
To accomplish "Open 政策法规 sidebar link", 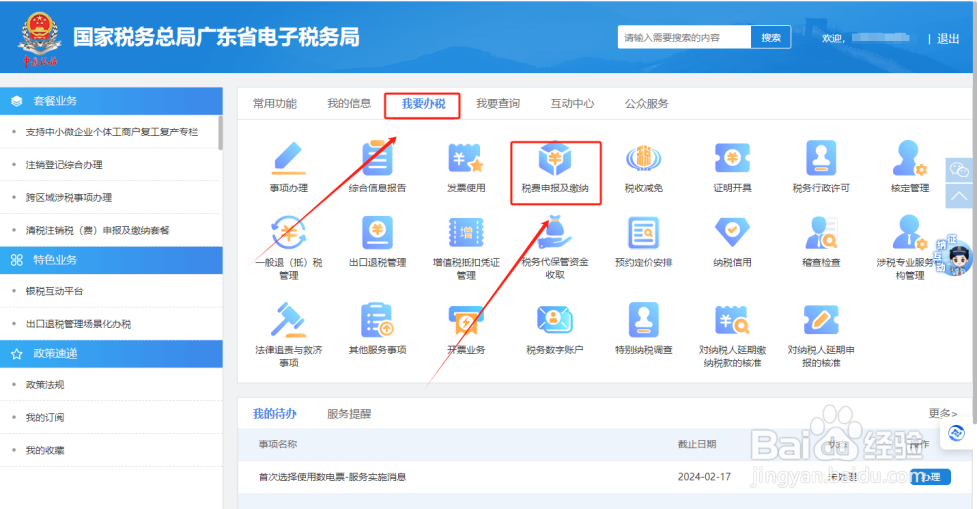I will pos(44,385).
